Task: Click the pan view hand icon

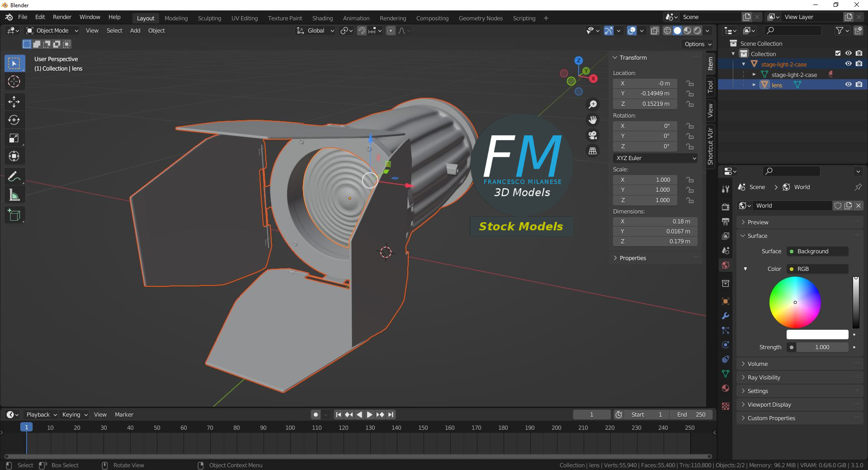Action: pyautogui.click(x=592, y=120)
